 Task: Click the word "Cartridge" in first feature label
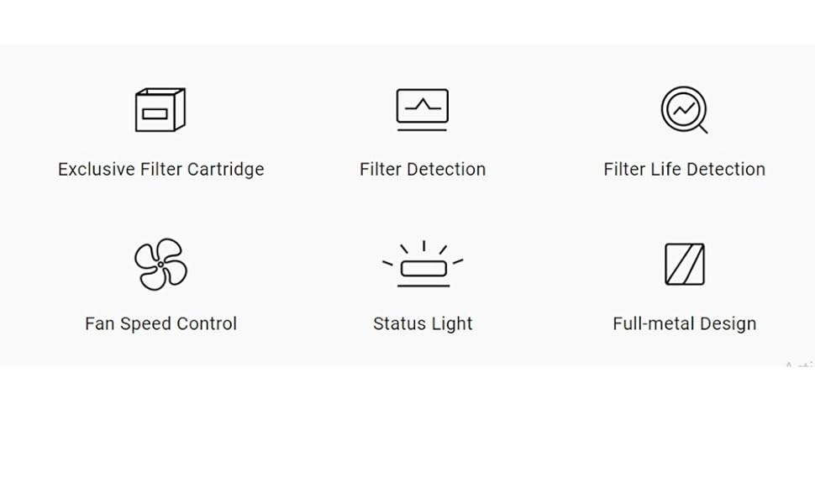[x=225, y=169]
